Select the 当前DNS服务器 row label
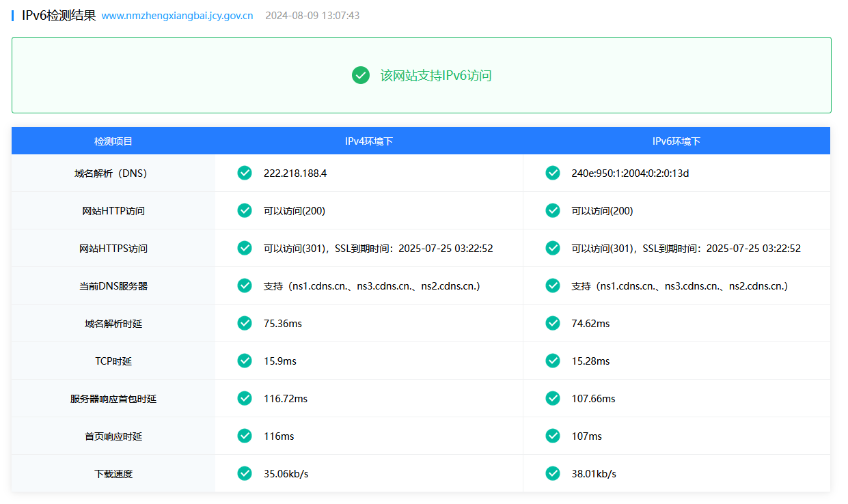848x504 pixels. (x=113, y=286)
